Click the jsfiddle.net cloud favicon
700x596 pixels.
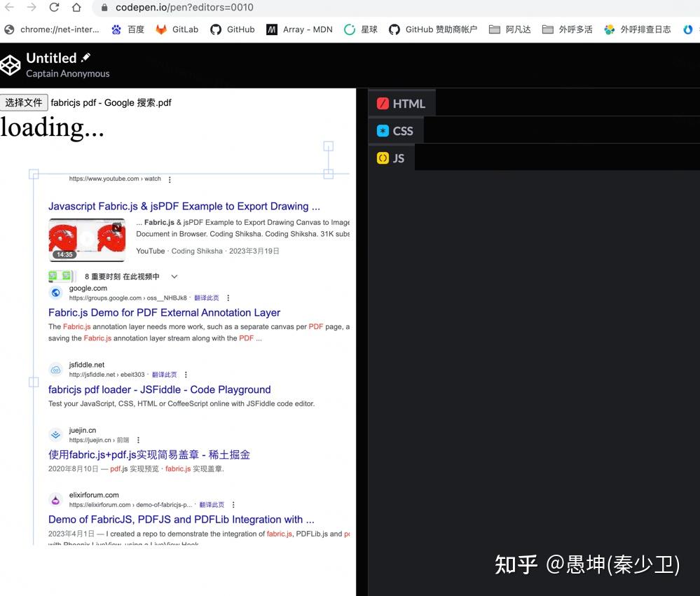coord(55,369)
